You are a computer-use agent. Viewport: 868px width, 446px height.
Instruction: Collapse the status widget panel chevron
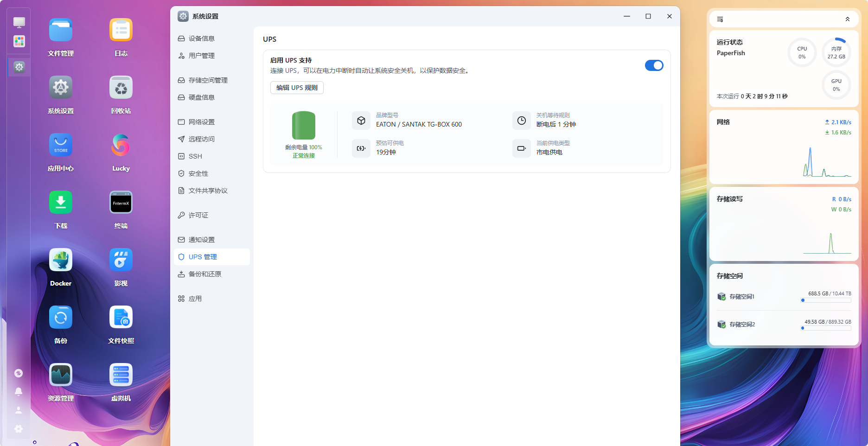point(847,19)
